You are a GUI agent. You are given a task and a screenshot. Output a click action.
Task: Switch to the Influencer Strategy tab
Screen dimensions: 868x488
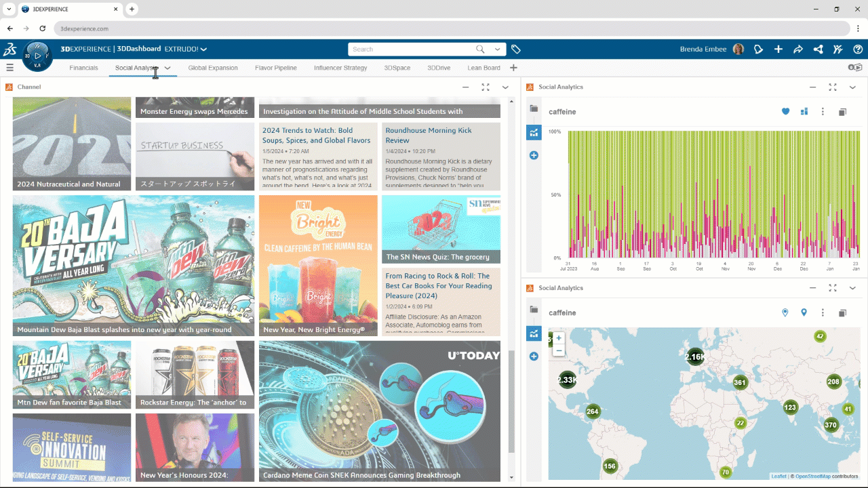coord(340,68)
